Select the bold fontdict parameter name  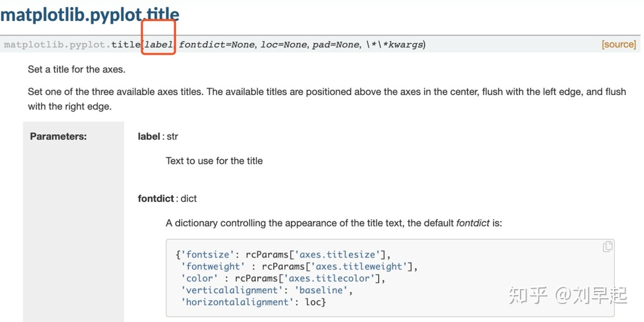click(156, 198)
